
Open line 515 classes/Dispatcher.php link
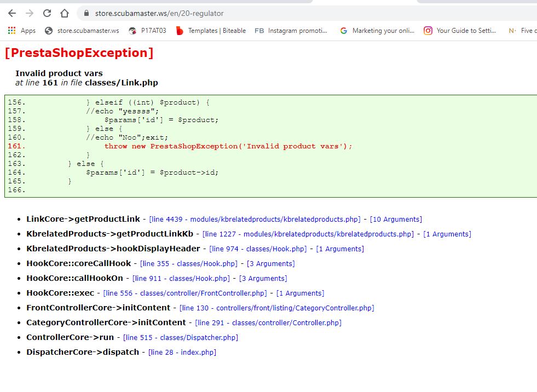tap(181, 337)
